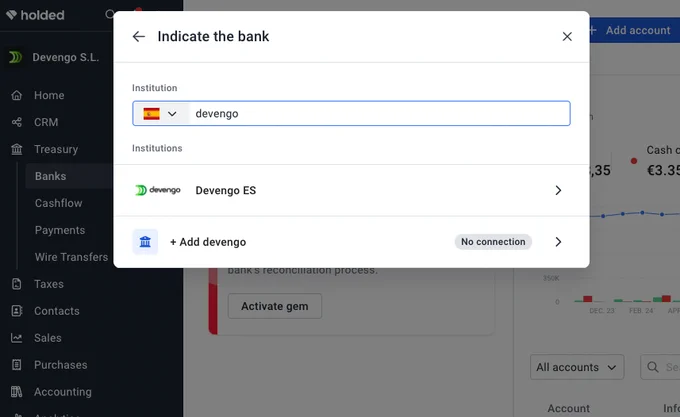The height and width of the screenshot is (417, 680).
Task: Click the Treasury bank icon
Action: (16, 149)
